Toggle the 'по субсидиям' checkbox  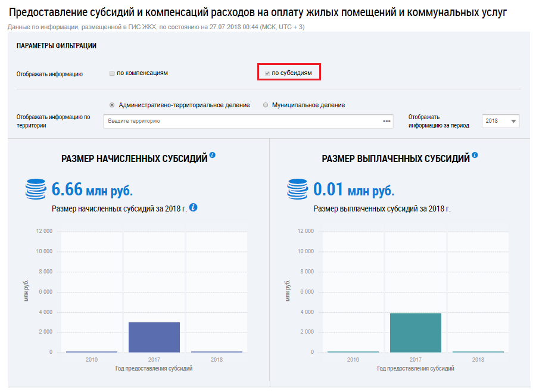(x=267, y=73)
